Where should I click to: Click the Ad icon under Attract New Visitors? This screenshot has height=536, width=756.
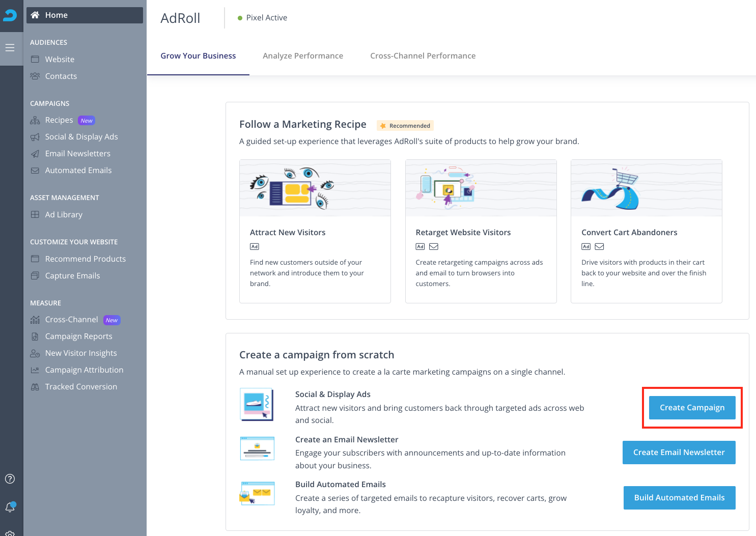click(255, 247)
